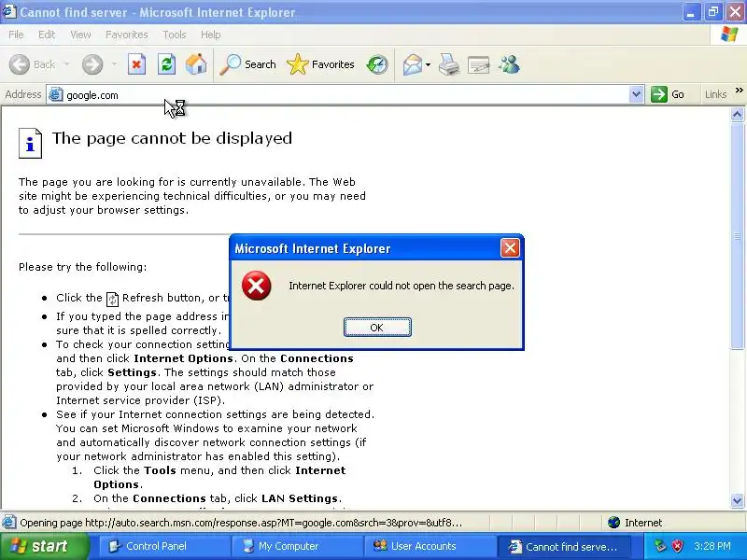
Task: Open the Edit menu
Action: tap(46, 35)
